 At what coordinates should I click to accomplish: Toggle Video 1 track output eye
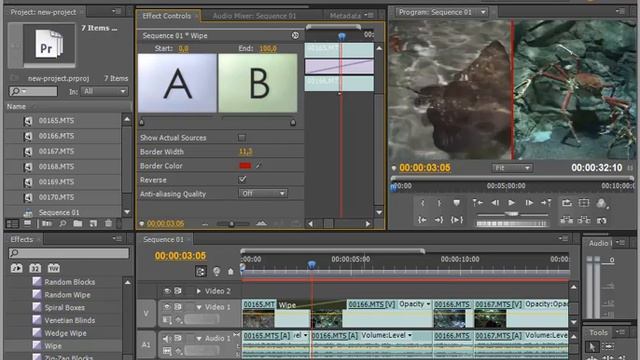167,307
